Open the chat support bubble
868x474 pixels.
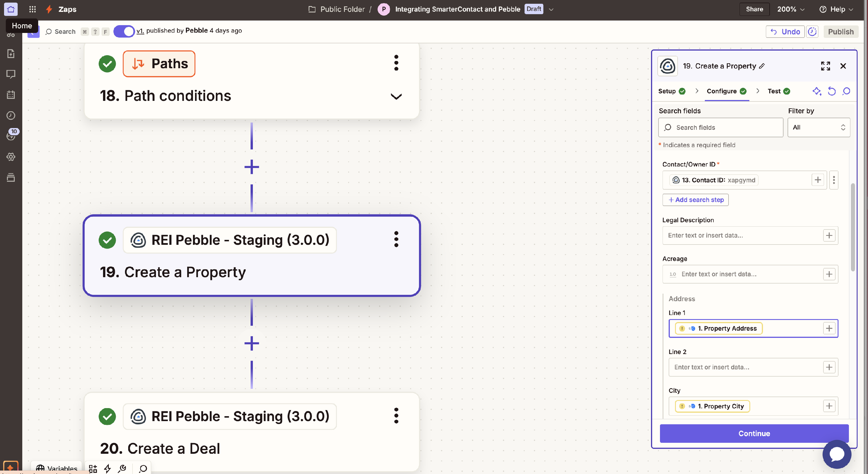[x=837, y=454]
